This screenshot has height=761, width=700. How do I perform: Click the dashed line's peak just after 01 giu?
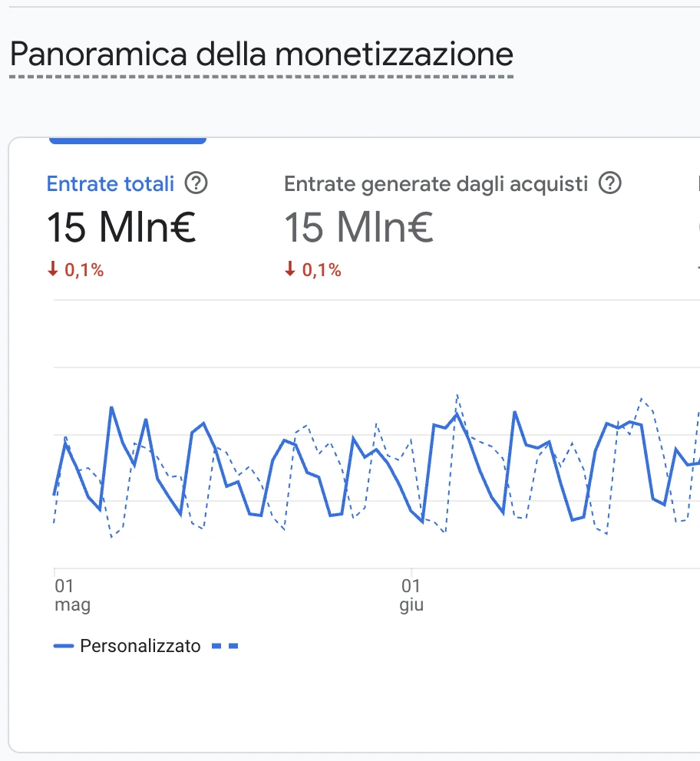pyautogui.click(x=457, y=396)
